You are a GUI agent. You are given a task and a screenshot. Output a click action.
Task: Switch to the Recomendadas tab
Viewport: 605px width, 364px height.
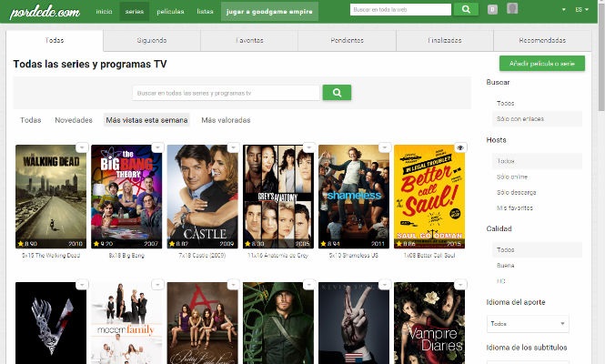pos(542,41)
